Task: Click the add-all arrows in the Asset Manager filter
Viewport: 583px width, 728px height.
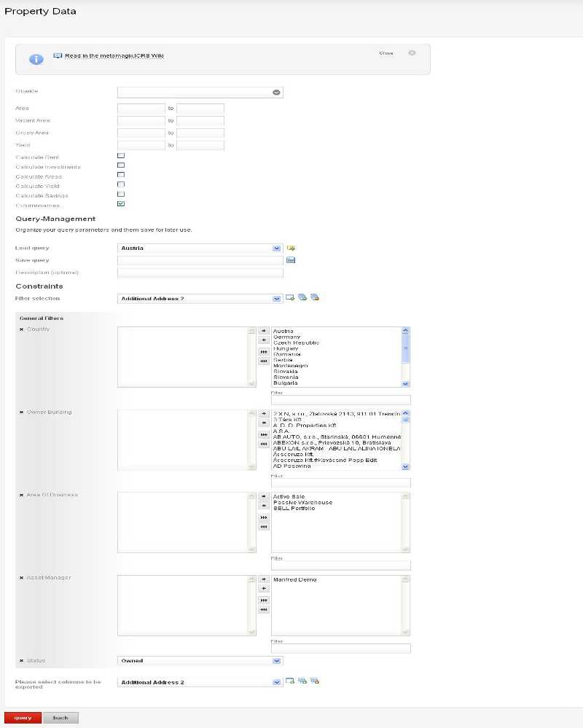Action: pos(264,600)
